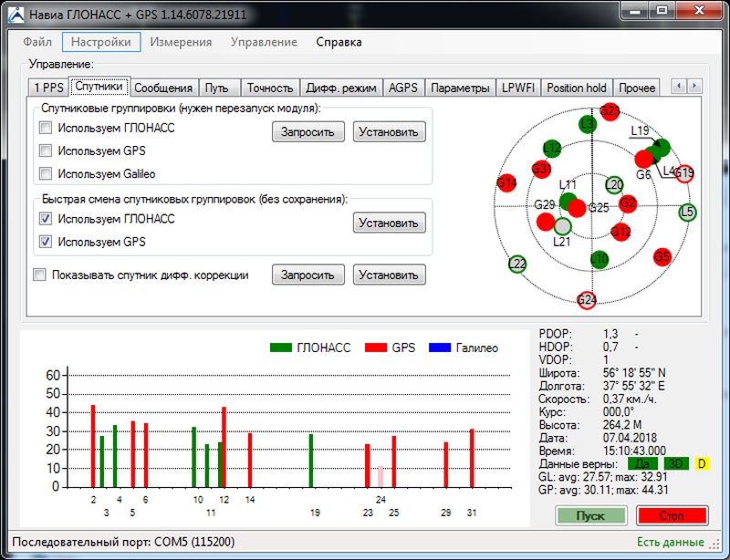Toggle 'Показывать спутник дифф. коррекции' checkbox
This screenshot has height=560, width=730.
pos(39,275)
